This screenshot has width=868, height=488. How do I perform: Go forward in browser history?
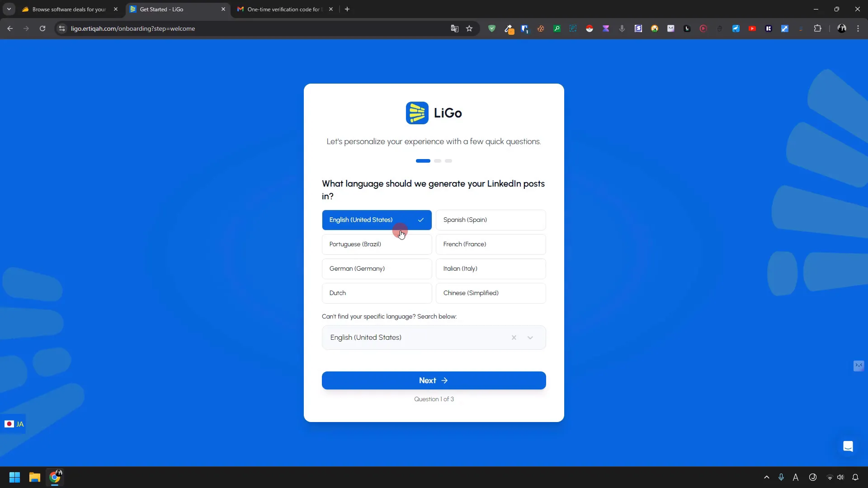click(26, 28)
